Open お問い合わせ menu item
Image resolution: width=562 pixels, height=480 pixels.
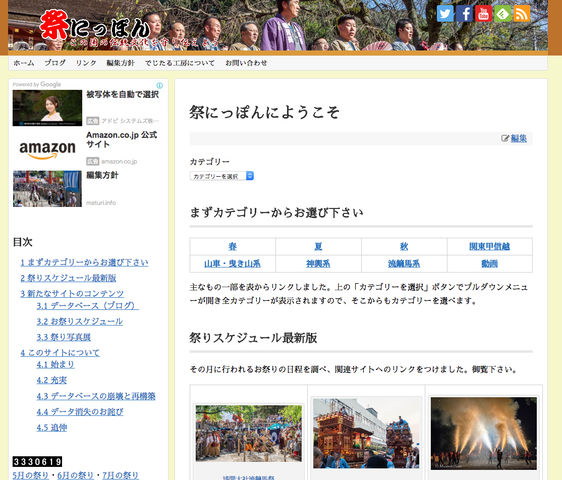coord(246,63)
